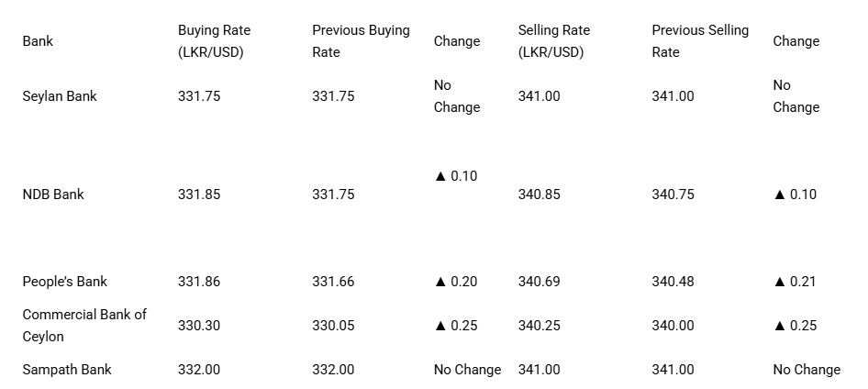Click People's Bank previous selling rate 340.48
Viewport: 868px width, 389px height.
coord(673,281)
